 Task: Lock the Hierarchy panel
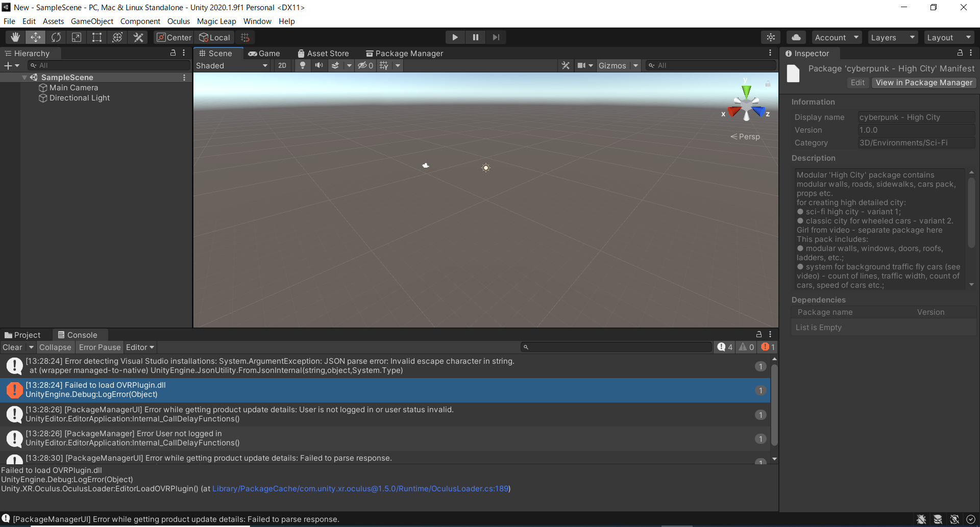(173, 53)
